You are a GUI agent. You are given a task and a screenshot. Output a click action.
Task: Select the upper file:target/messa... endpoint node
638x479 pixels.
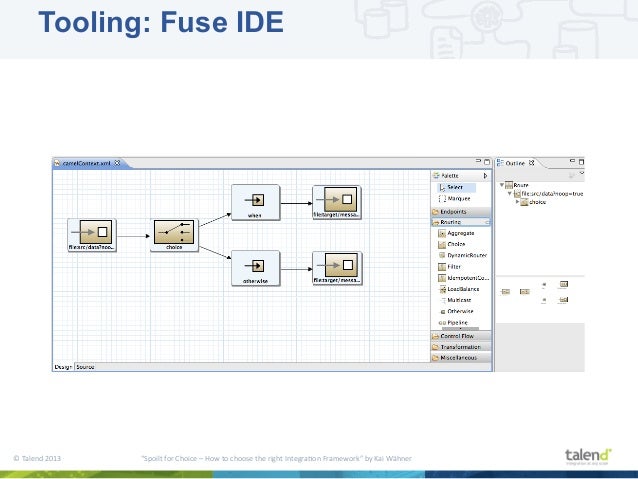coord(336,202)
